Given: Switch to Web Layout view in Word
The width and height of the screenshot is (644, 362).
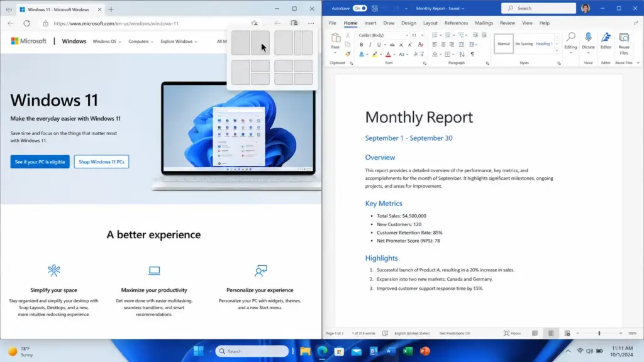Looking at the screenshot, I should [x=567, y=333].
